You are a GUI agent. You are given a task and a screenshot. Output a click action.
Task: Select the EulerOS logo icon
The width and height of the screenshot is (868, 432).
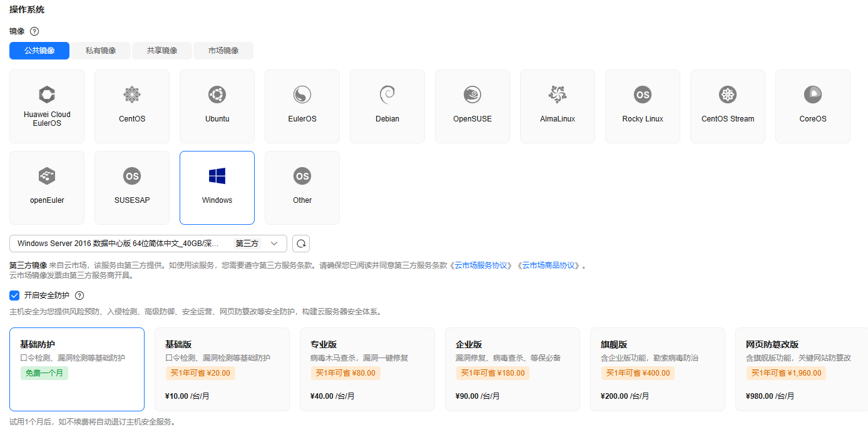[302, 95]
